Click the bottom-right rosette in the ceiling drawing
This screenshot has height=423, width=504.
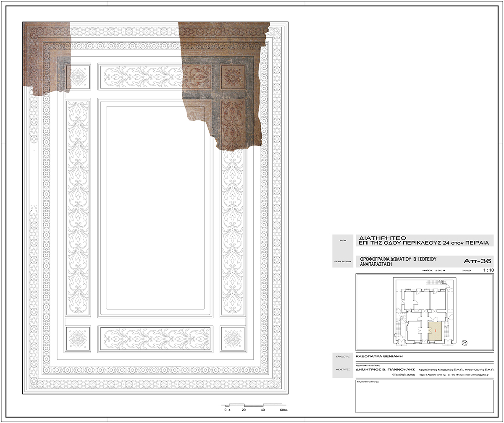[233, 339]
